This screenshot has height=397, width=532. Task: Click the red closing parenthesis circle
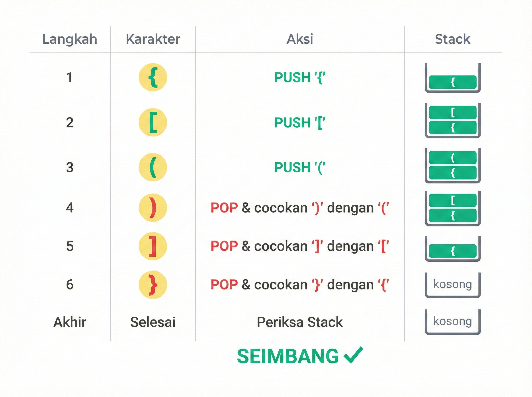[153, 208]
